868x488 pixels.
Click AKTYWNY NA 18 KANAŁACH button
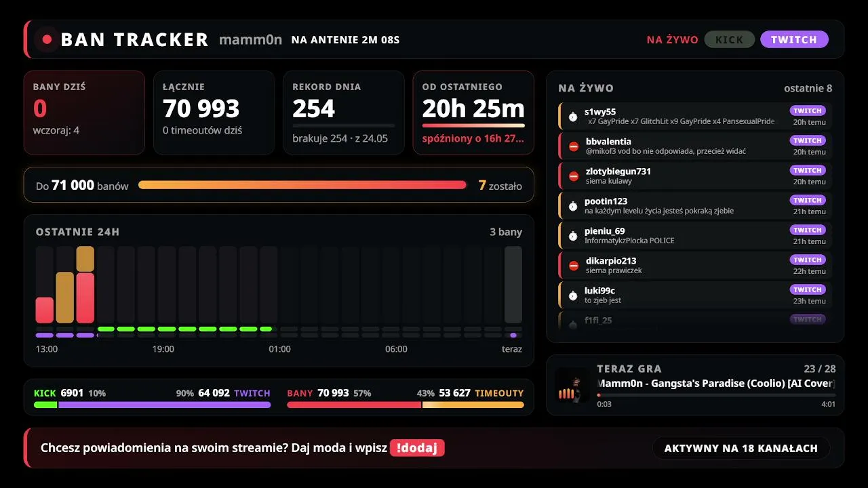(741, 448)
